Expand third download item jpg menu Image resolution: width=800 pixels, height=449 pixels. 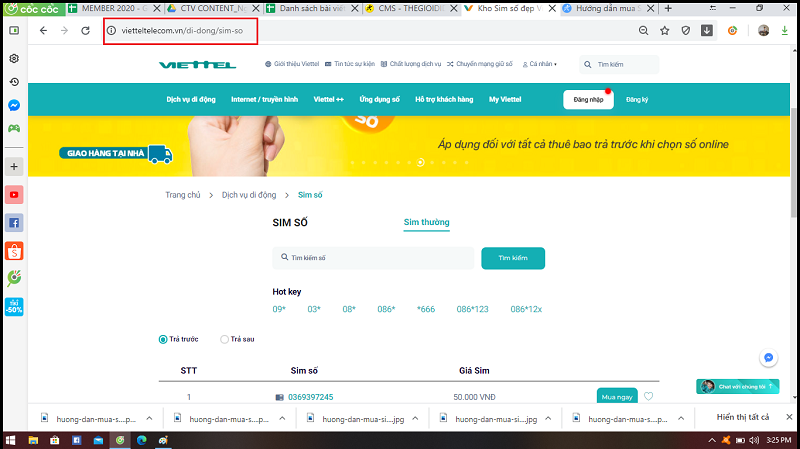(415, 418)
